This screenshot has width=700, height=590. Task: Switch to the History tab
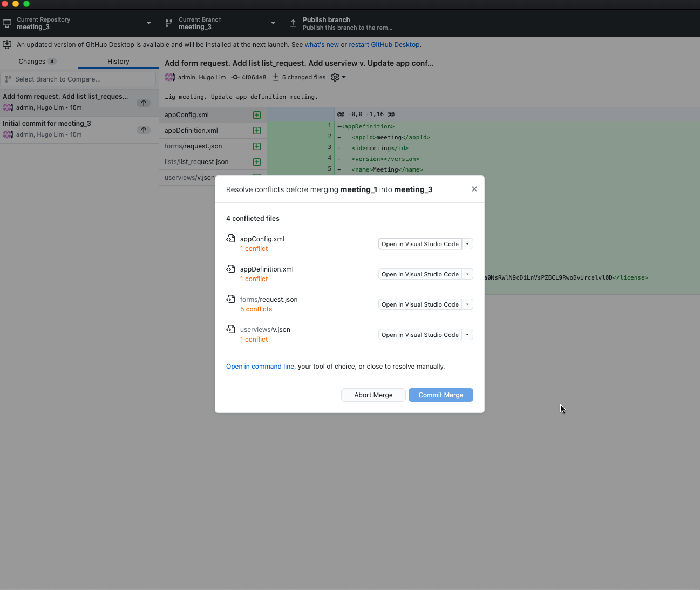pos(118,62)
